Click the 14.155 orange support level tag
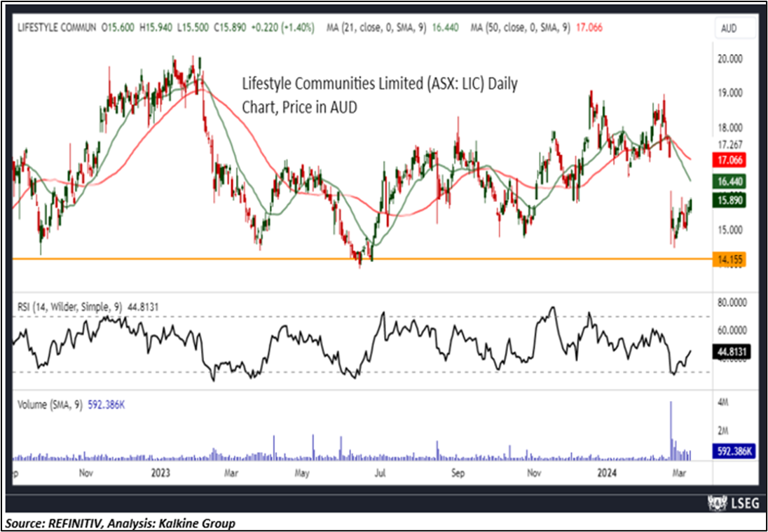 tap(729, 259)
